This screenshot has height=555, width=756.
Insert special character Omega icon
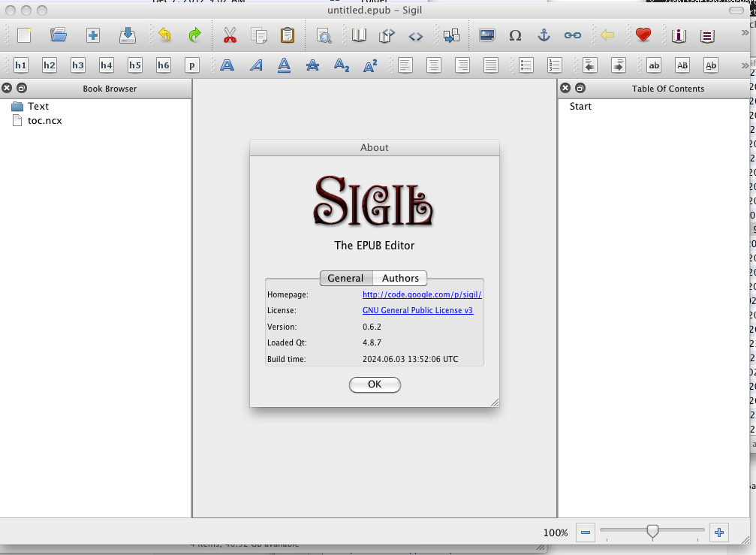pos(516,36)
